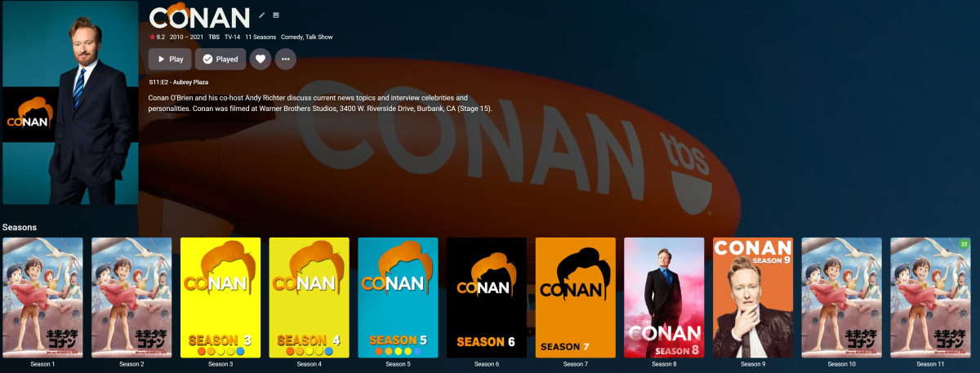Open the Season 10 poster thumbnail
980x373 pixels.
pyautogui.click(x=842, y=298)
